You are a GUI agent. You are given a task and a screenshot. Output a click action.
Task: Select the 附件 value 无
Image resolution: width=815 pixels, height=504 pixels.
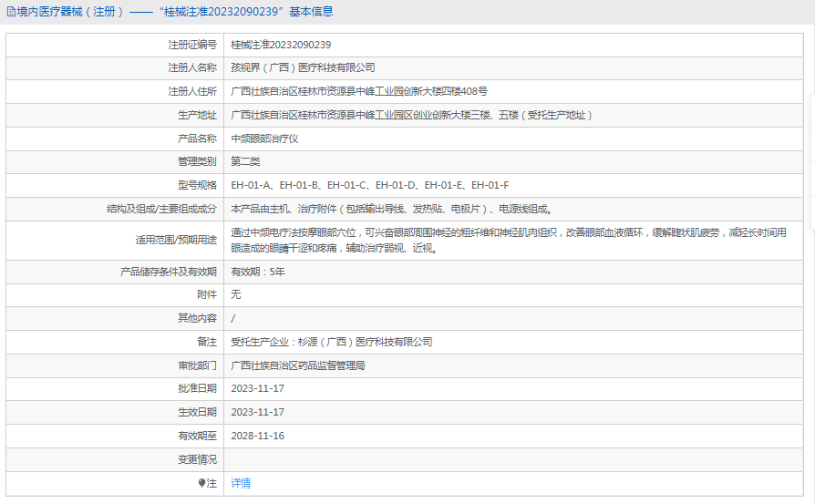(x=236, y=294)
